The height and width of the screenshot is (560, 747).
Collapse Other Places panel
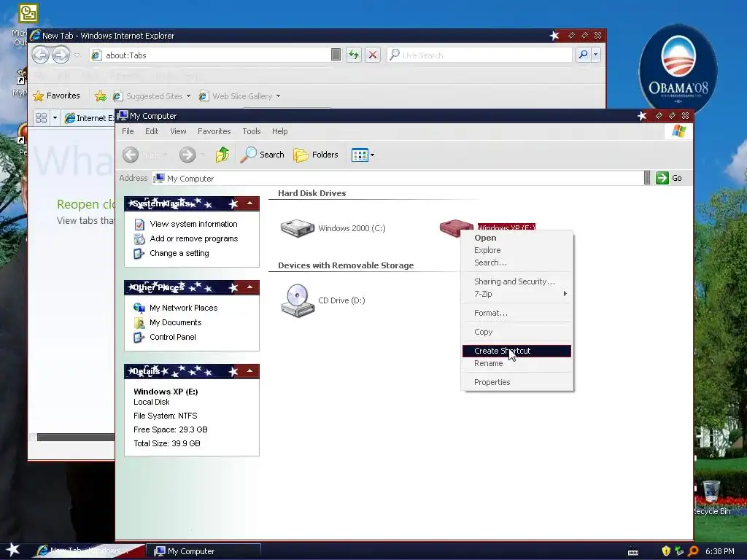249,287
